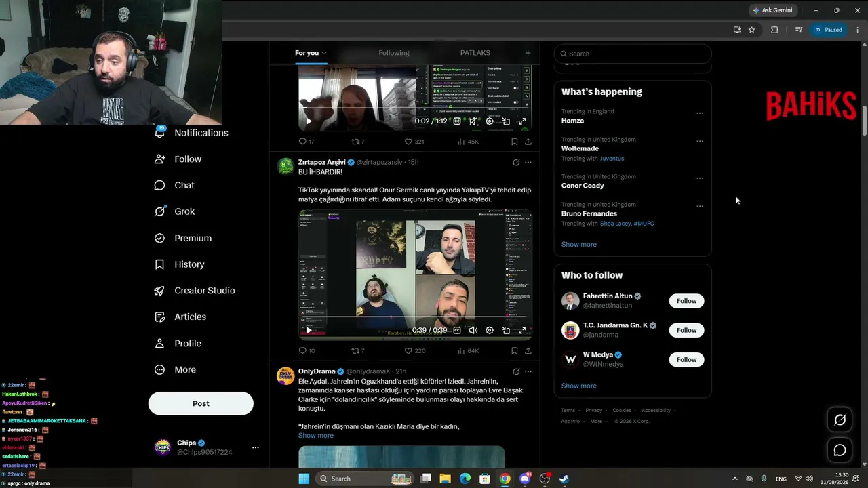
Task: Mute the 0:39 video volume
Action: pos(473,330)
